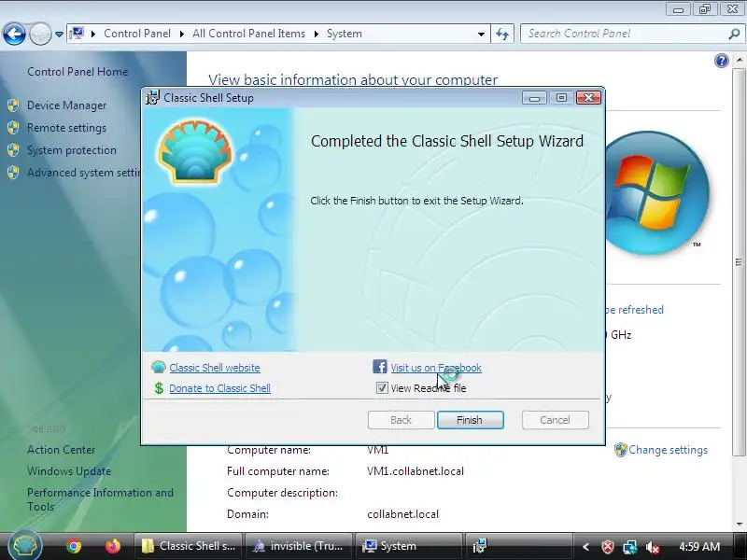Expand the arrow before Control Panel breadcrumb
Viewport: 747px width, 560px height.
pyautogui.click(x=92, y=34)
